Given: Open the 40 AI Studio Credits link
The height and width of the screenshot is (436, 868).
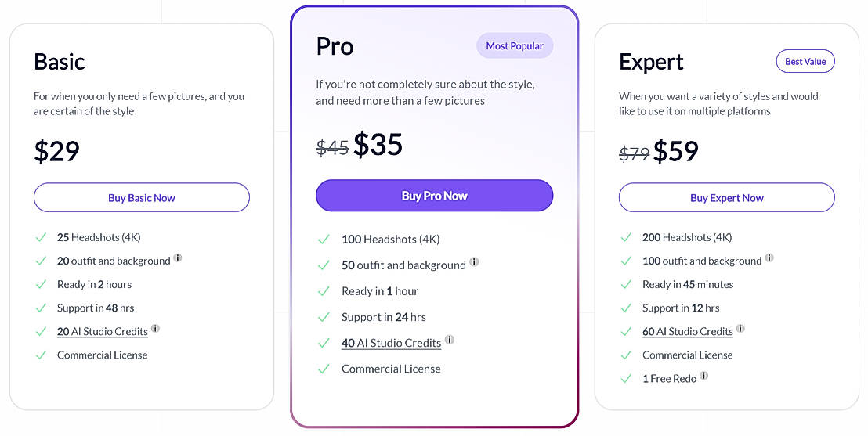Looking at the screenshot, I should click(x=391, y=344).
